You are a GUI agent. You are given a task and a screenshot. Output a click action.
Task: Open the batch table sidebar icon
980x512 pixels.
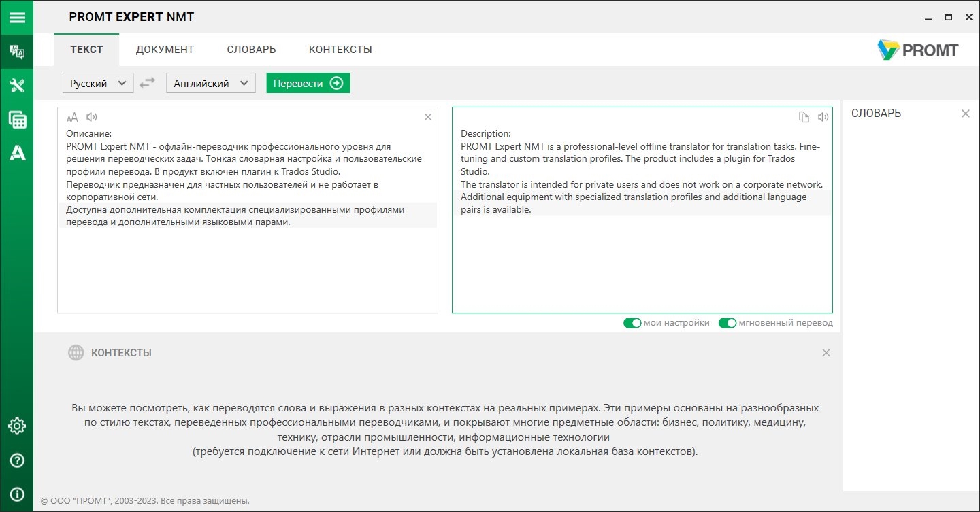[16, 120]
